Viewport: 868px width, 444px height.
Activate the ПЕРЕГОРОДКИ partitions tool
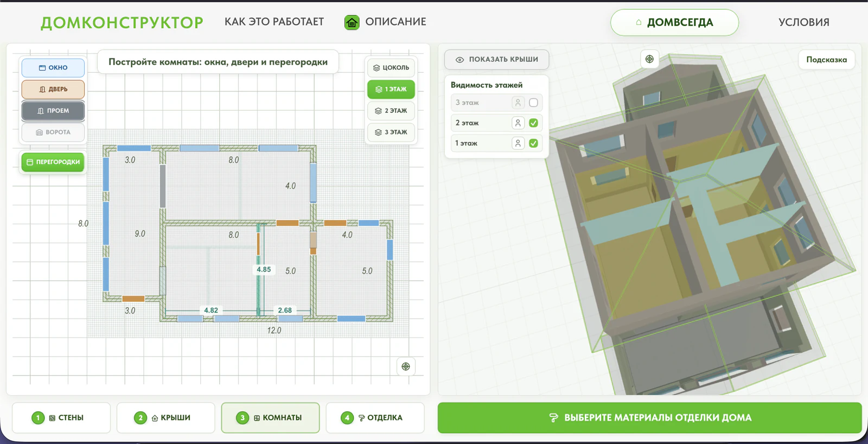[53, 162]
